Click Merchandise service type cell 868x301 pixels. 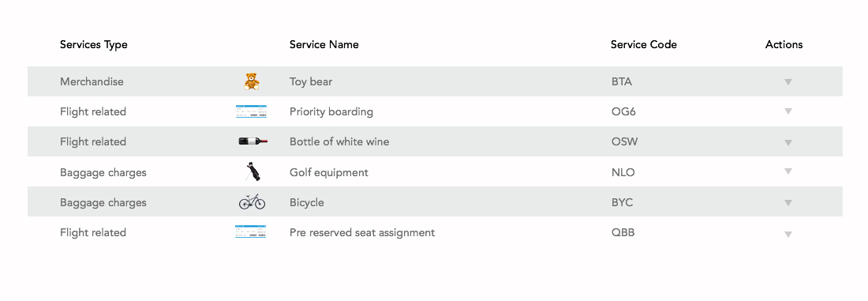click(92, 81)
